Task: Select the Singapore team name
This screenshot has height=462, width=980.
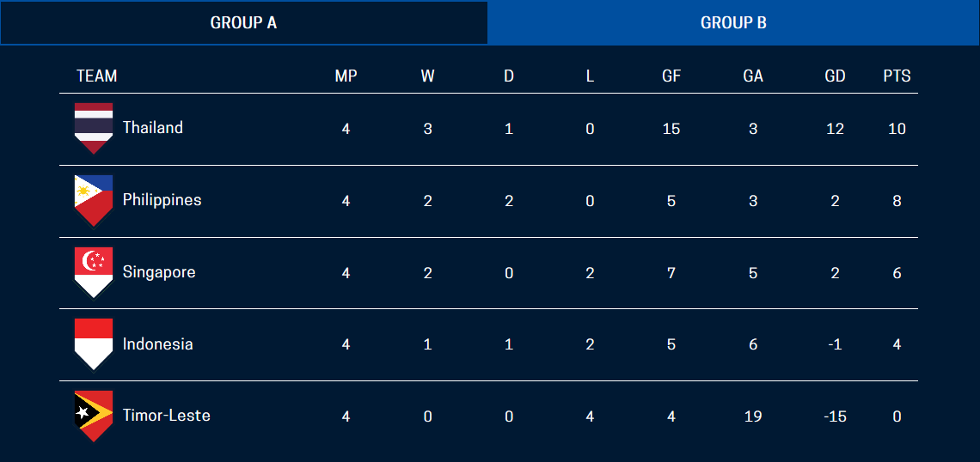Action: coord(159,272)
